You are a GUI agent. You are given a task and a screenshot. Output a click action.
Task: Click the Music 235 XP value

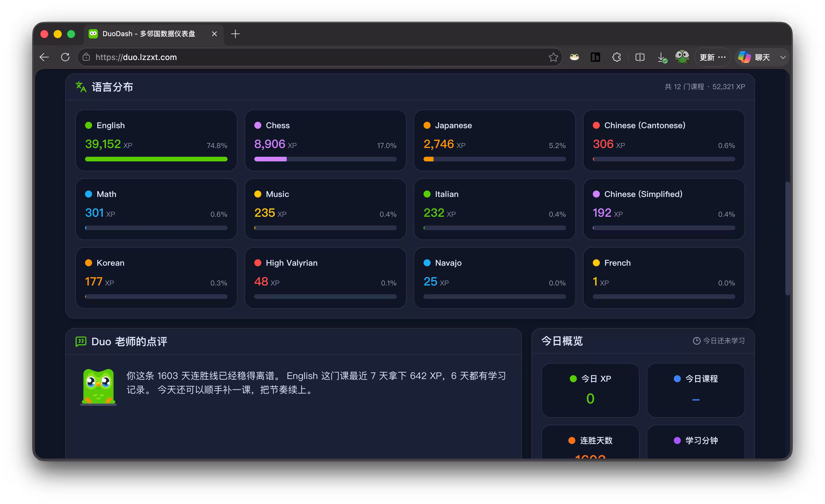pyautogui.click(x=270, y=213)
